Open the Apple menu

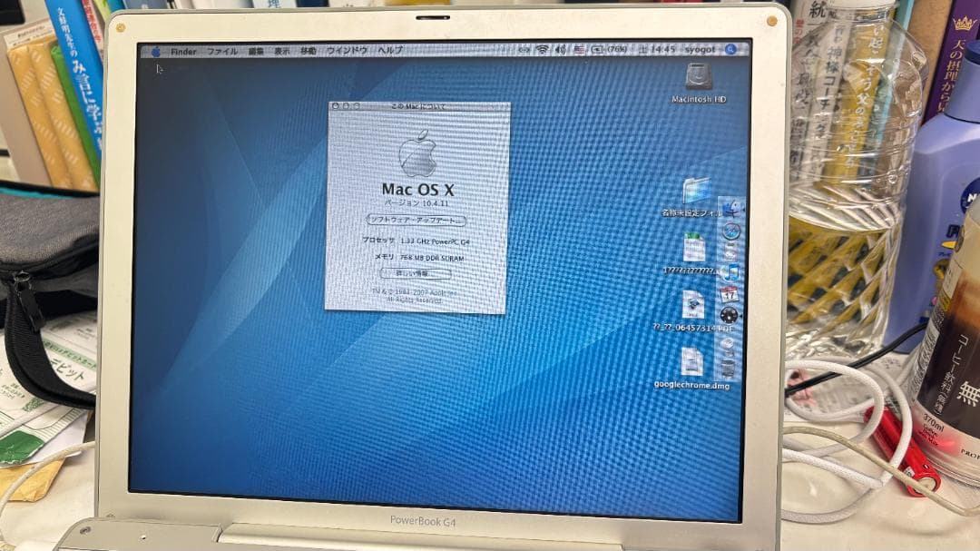[x=154, y=53]
